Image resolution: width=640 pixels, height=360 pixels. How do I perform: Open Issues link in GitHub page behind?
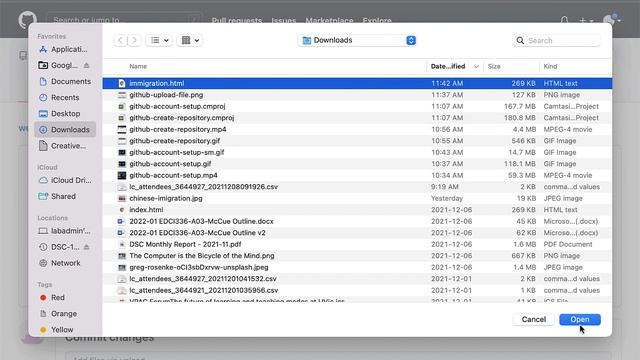(284, 20)
